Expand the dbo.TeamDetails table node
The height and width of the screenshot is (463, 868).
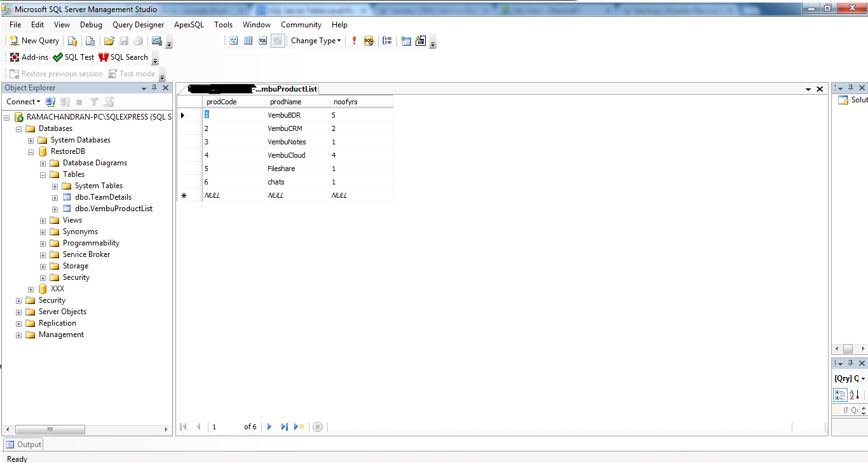click(55, 197)
